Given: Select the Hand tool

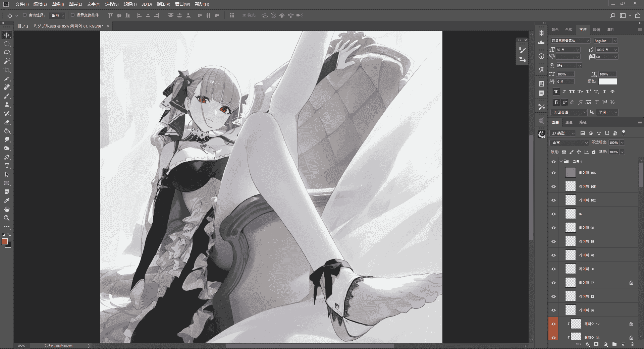Looking at the screenshot, I should click(x=7, y=210).
